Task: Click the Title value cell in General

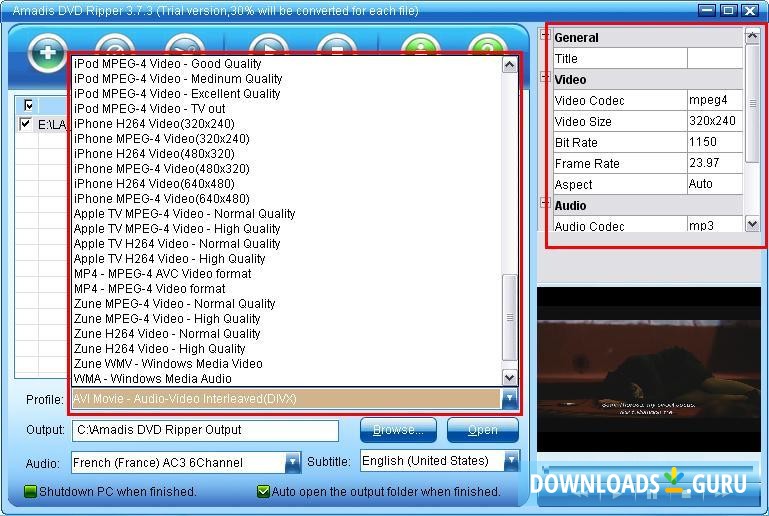Action: 715,58
